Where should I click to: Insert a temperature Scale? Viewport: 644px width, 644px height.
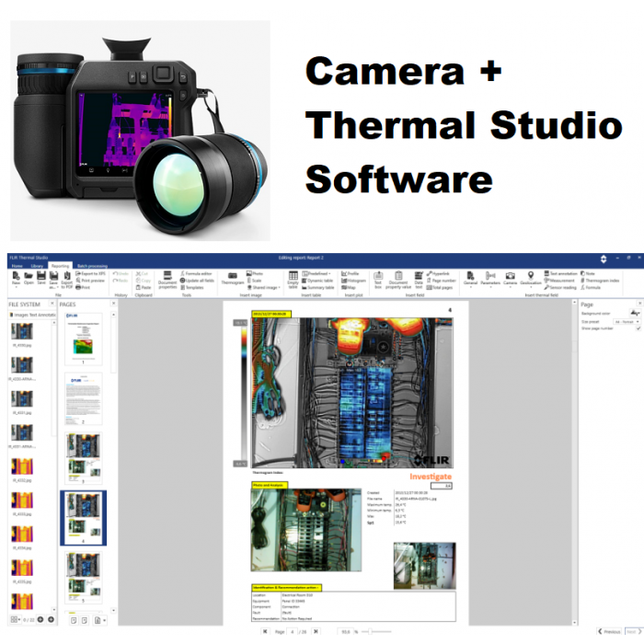pos(254,281)
